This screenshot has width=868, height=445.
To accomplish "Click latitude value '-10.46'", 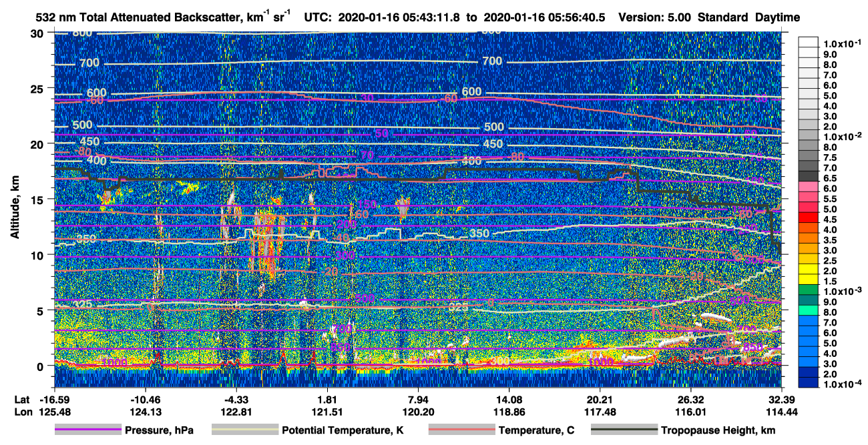I will tap(145, 400).
